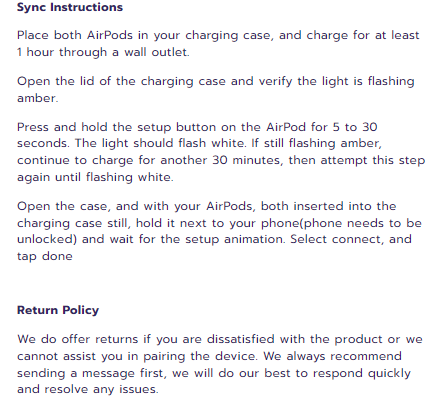Click the words 'Select connect, and'

[351, 239]
